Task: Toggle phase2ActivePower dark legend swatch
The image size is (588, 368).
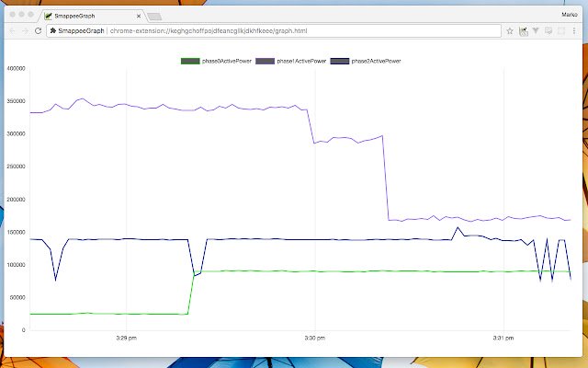Action: click(340, 62)
